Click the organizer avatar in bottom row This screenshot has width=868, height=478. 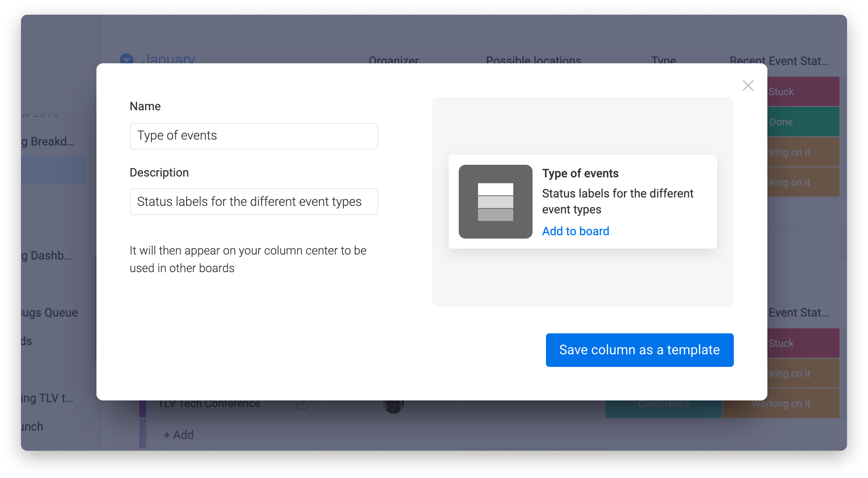[393, 405]
